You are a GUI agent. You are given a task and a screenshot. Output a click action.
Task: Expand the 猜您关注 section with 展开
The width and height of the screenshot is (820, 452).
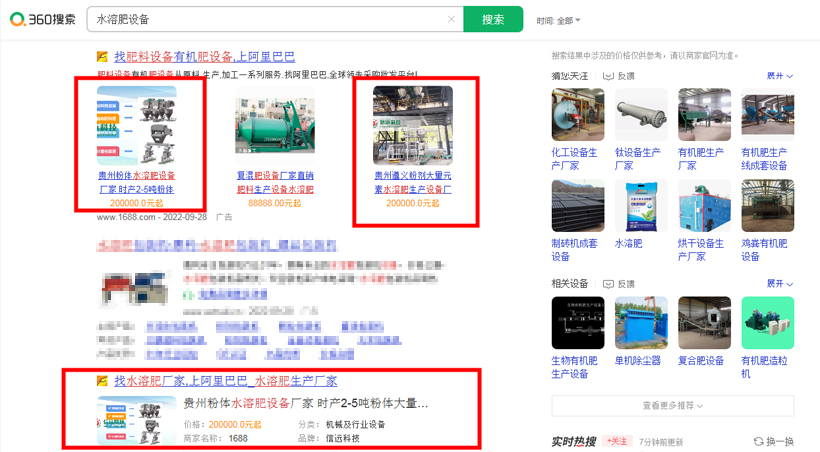point(779,76)
